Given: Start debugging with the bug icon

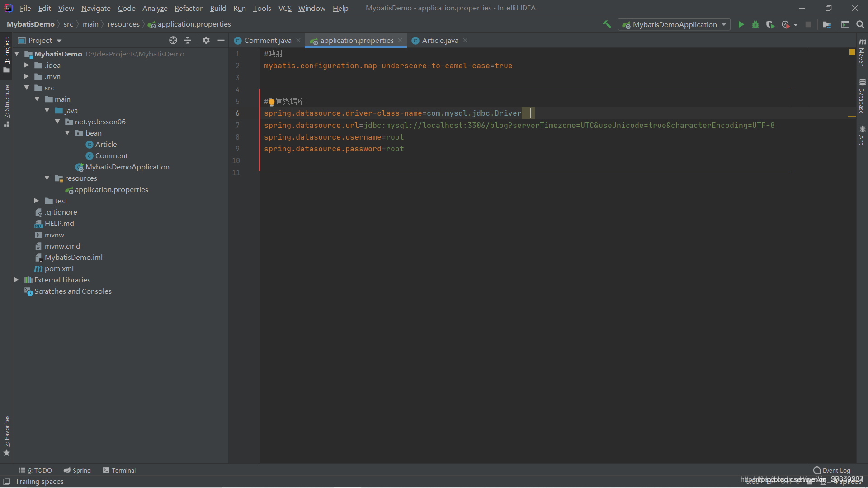Looking at the screenshot, I should [755, 24].
